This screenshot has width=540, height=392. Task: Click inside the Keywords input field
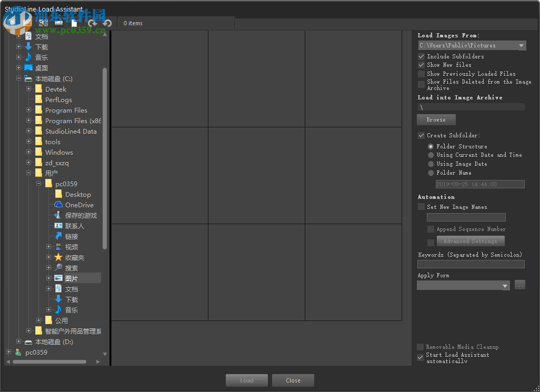click(471, 264)
